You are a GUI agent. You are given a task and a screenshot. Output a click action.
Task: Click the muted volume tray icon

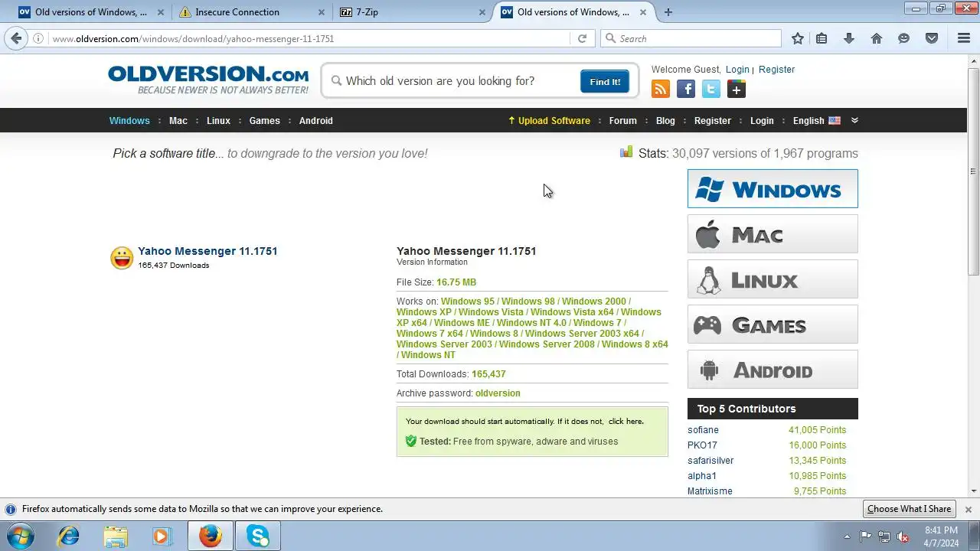[x=903, y=536]
